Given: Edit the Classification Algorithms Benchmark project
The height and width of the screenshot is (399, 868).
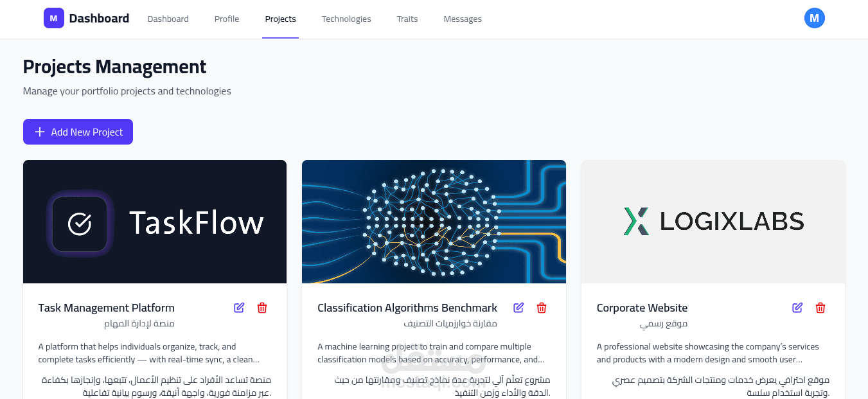Looking at the screenshot, I should 518,308.
